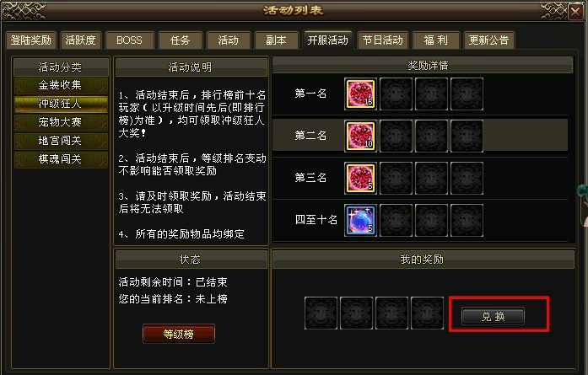Select the 地宫闯关 category
Screen dimensions: 588x375
[x=60, y=141]
